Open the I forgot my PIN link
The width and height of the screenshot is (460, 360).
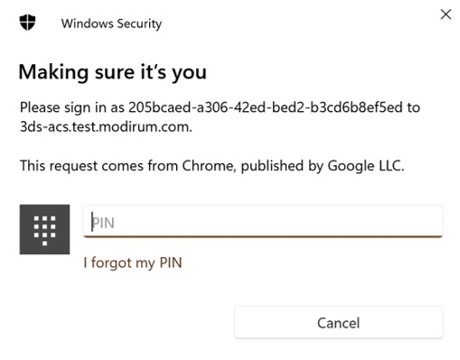[133, 263]
